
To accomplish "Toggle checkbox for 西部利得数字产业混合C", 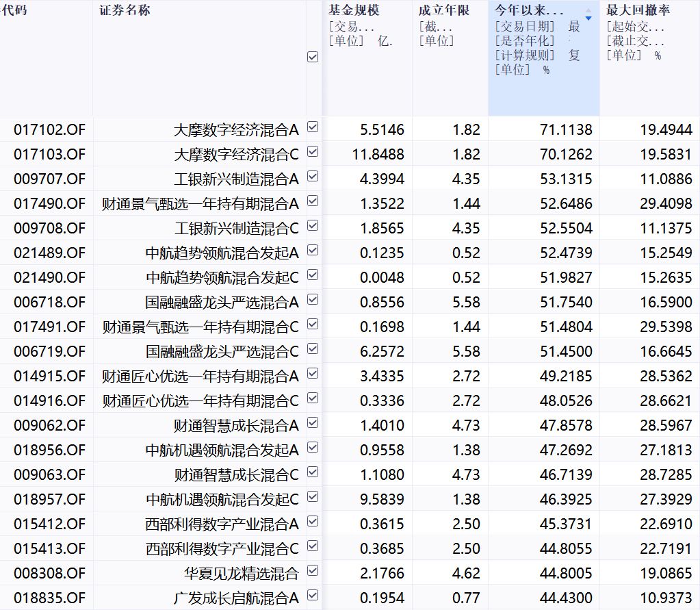I will 313,546.
